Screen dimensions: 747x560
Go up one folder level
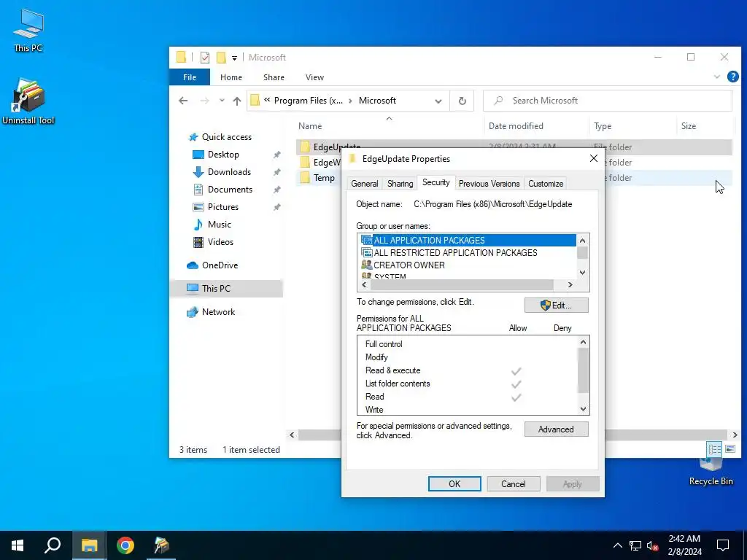pyautogui.click(x=237, y=101)
